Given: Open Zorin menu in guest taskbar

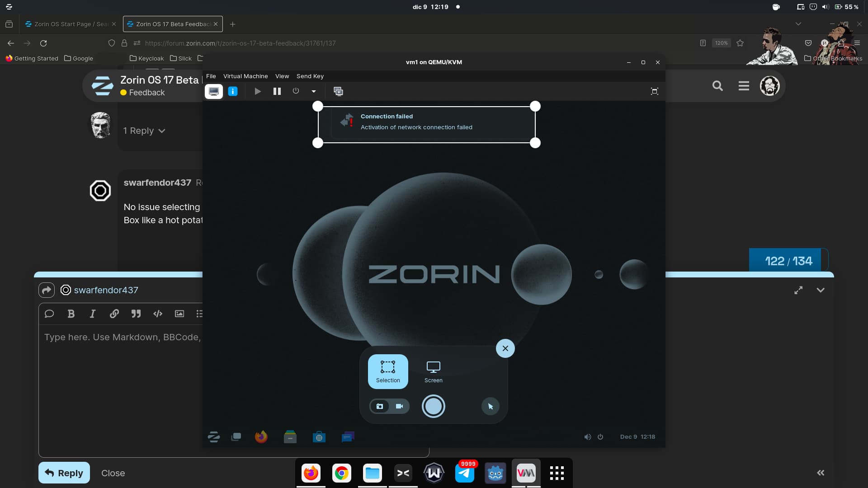Looking at the screenshot, I should [x=214, y=436].
